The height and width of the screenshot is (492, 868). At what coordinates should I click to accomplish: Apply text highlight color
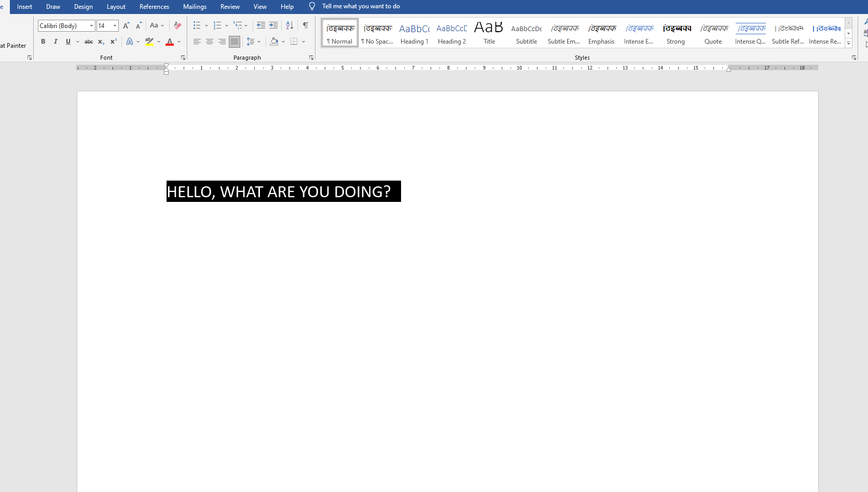149,42
